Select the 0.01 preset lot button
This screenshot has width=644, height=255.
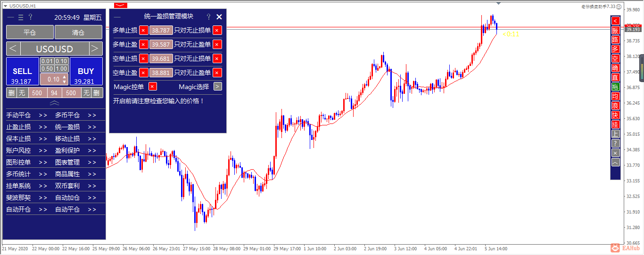pos(47,61)
